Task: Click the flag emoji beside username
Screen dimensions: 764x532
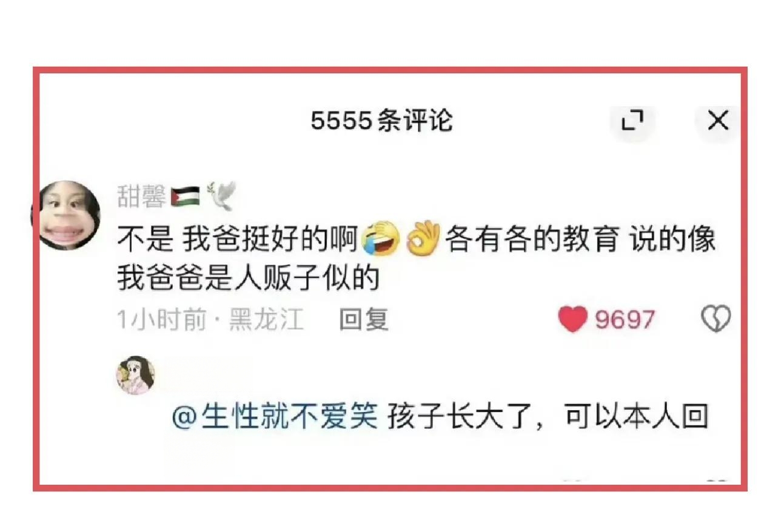Action: [x=186, y=198]
